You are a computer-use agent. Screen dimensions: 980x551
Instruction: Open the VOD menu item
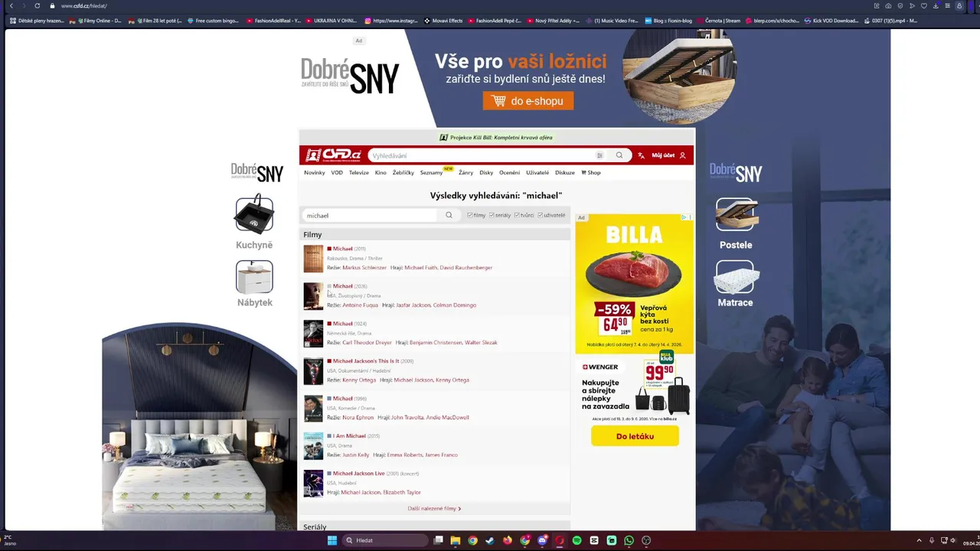pos(337,172)
